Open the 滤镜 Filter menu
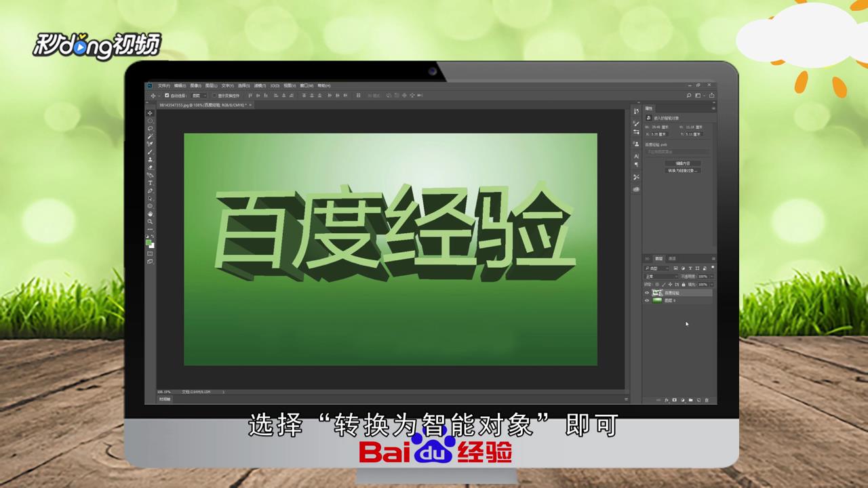Screen dimensions: 868x488 click(260, 86)
